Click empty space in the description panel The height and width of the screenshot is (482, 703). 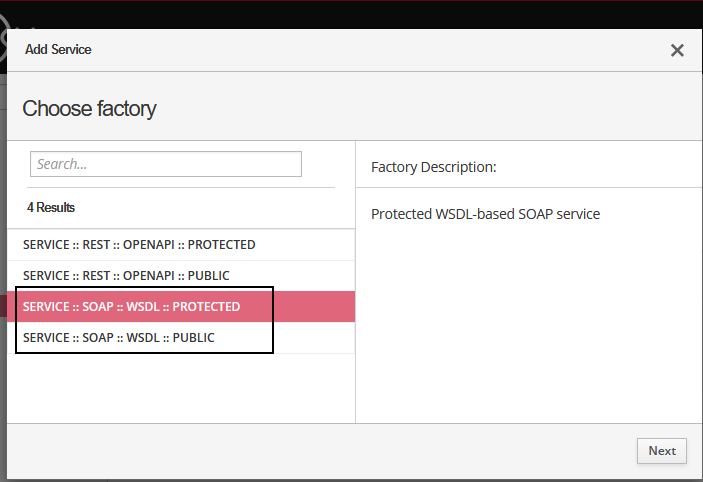530,320
